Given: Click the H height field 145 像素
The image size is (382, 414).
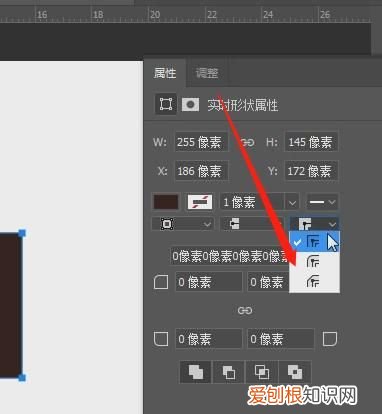Looking at the screenshot, I should (311, 142).
